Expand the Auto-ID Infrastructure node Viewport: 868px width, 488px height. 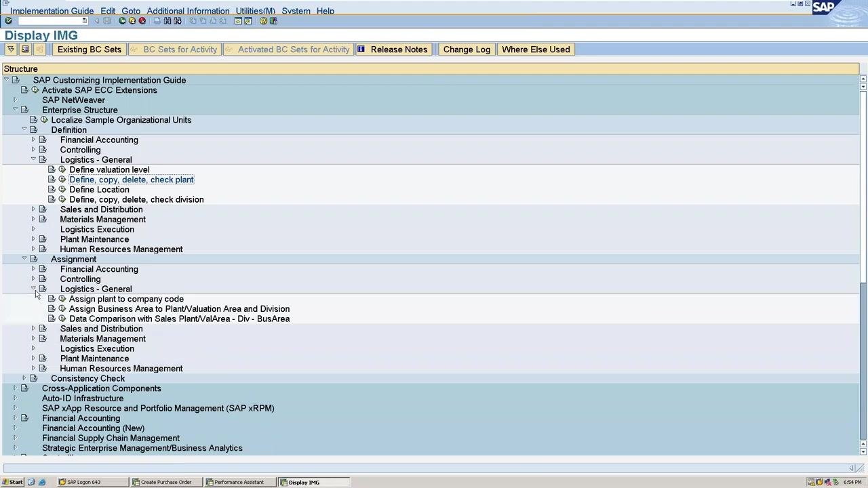[x=15, y=399]
